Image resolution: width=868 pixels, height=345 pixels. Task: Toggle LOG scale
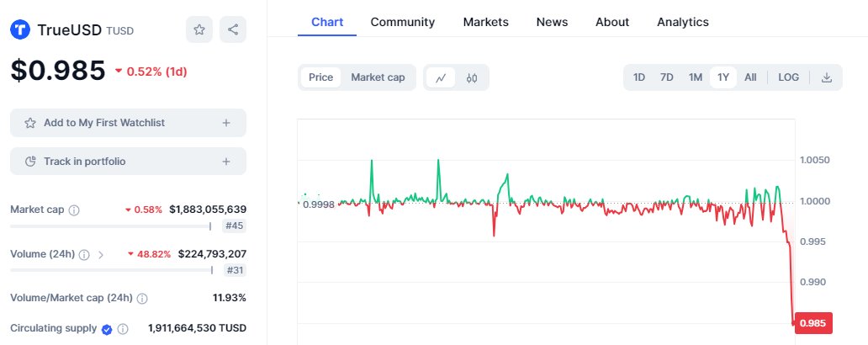[x=788, y=77]
